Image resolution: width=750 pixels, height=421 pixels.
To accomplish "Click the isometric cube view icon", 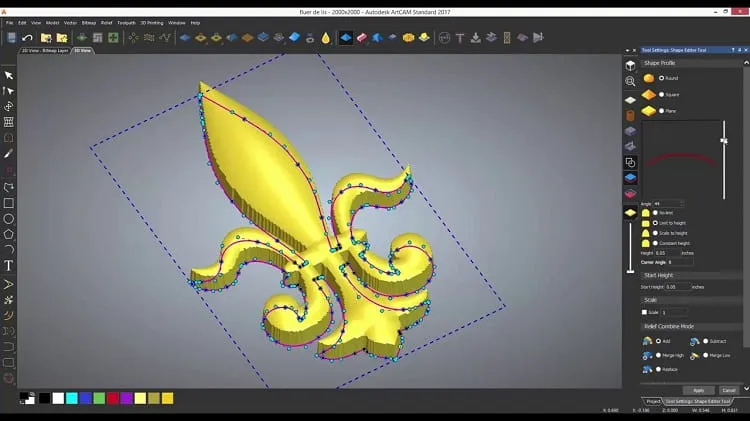I will [x=630, y=66].
